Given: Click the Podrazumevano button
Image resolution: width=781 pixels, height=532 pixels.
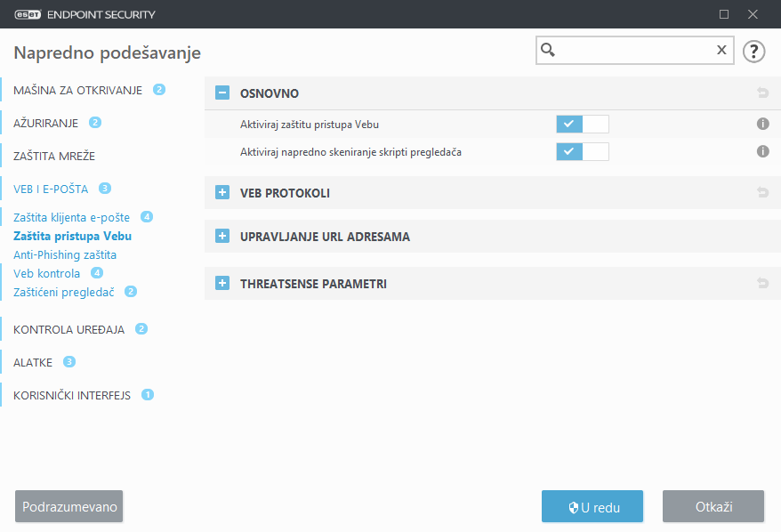Looking at the screenshot, I should click(x=69, y=506).
